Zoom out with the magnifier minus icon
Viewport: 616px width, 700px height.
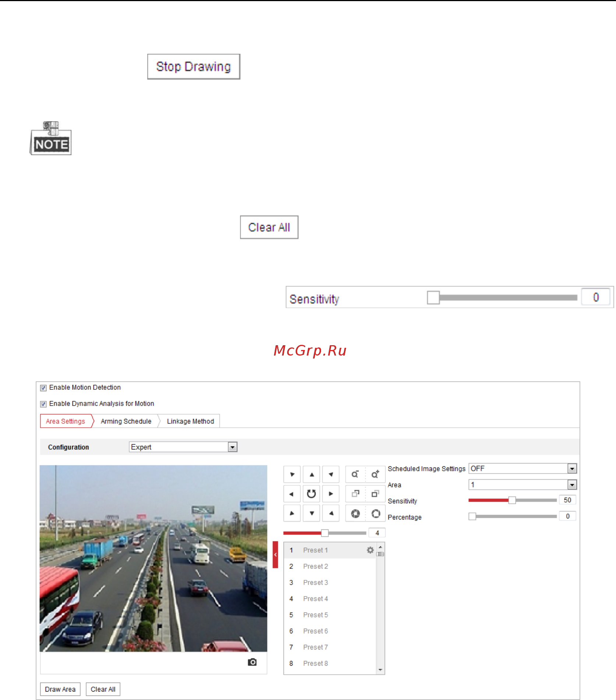click(x=355, y=475)
